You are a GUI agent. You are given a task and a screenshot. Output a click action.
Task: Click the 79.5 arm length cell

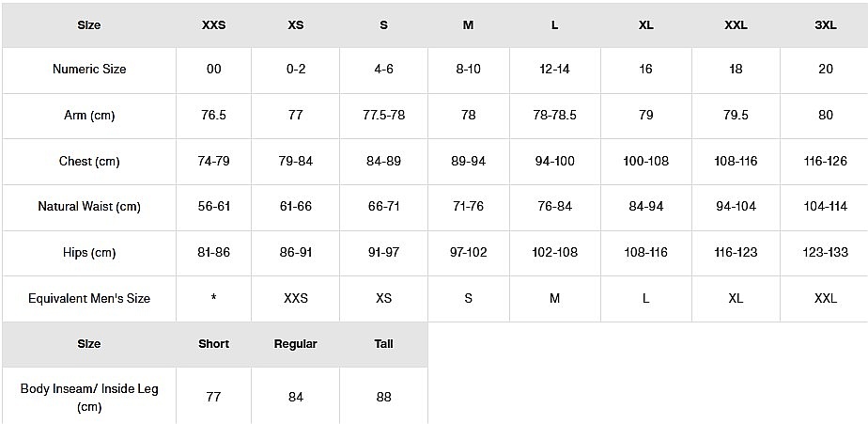[736, 116]
